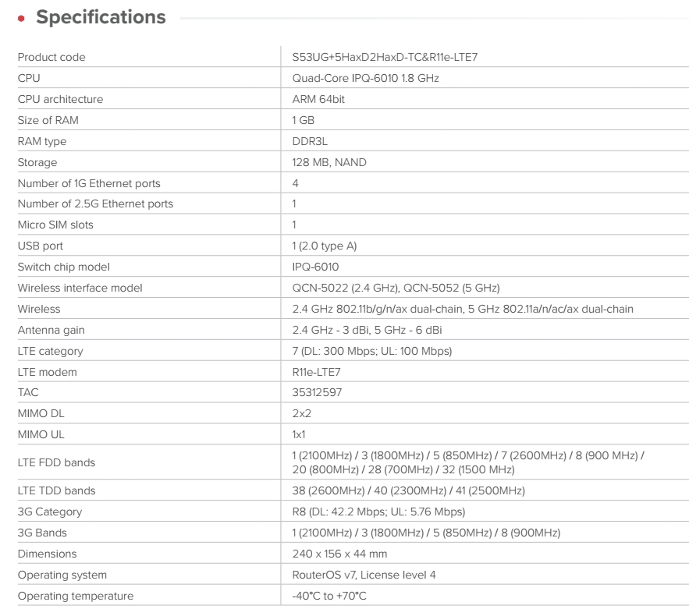The image size is (689, 616).
Task: Click the dimensions value 240 x 156 x 44 mm
Action: click(x=339, y=554)
